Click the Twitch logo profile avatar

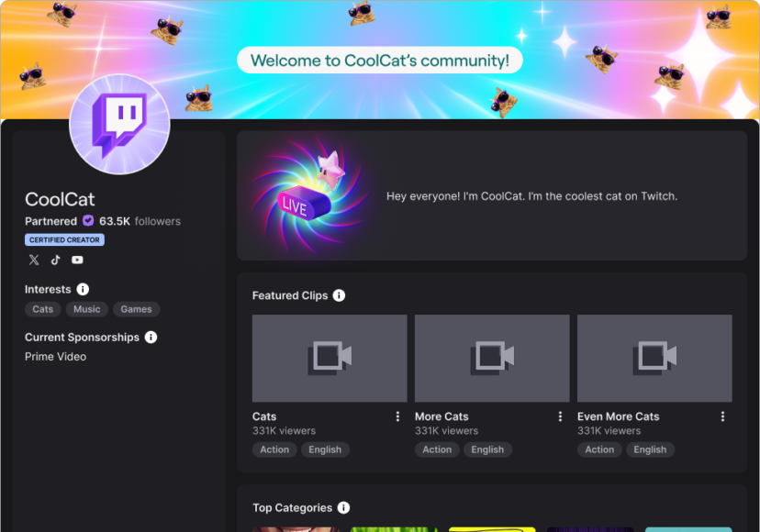(x=119, y=124)
